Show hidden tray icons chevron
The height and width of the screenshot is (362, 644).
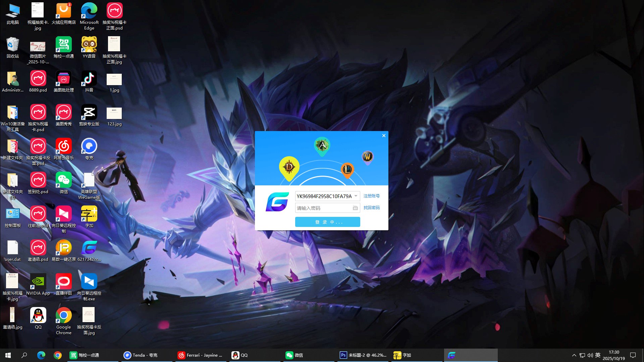coord(574,355)
